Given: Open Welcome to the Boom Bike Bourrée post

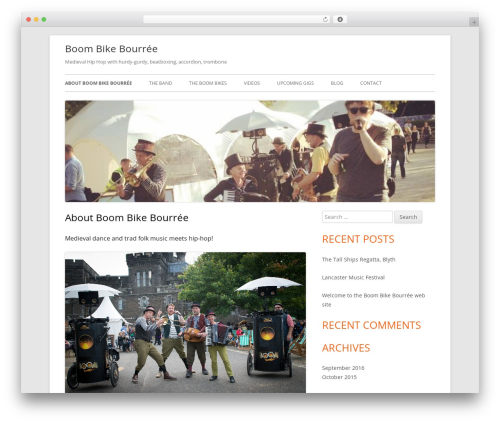Looking at the screenshot, I should coord(373,300).
